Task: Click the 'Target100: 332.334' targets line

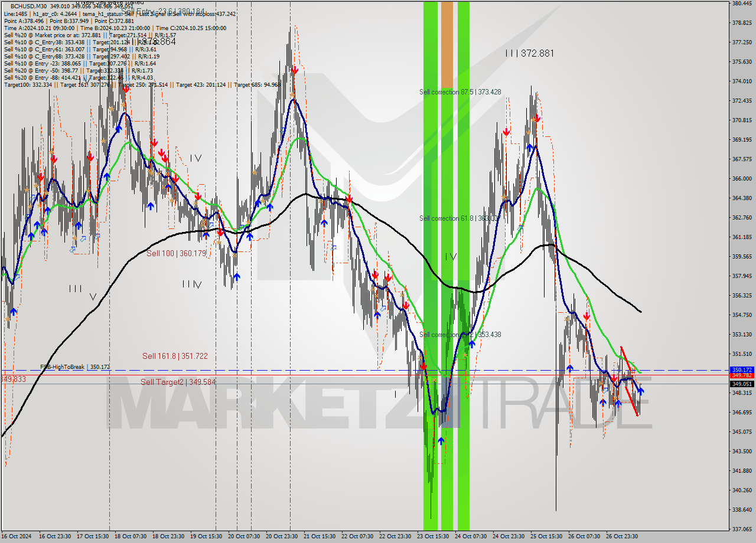Action: (142, 85)
